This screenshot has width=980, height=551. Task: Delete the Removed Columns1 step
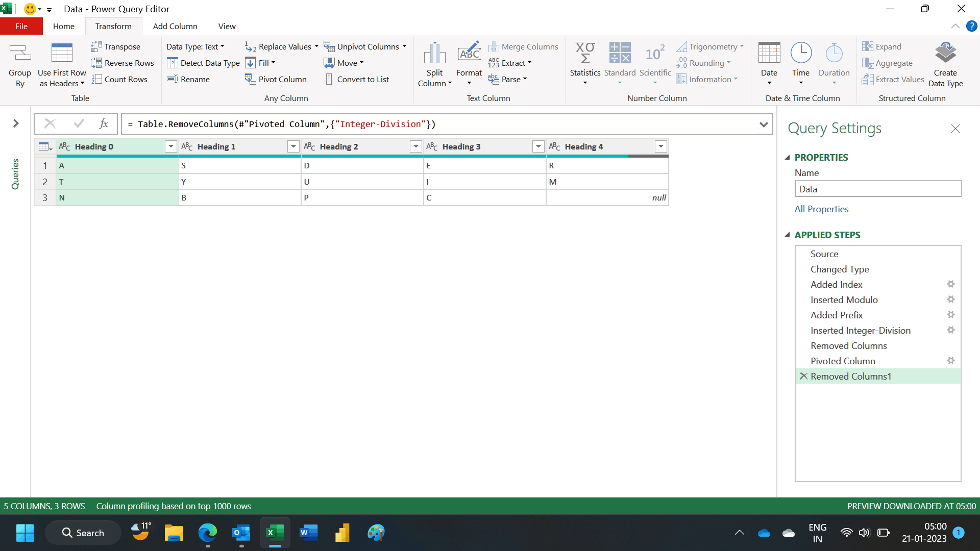click(803, 376)
